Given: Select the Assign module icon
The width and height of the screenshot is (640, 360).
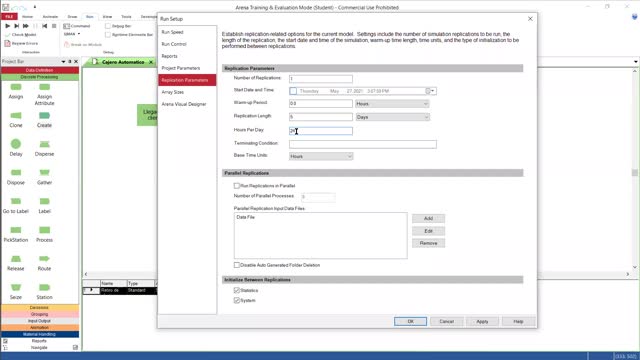Looking at the screenshot, I should click(x=16, y=87).
